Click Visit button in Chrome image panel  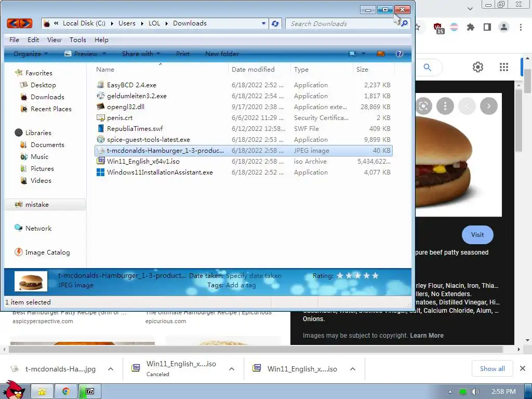477,235
